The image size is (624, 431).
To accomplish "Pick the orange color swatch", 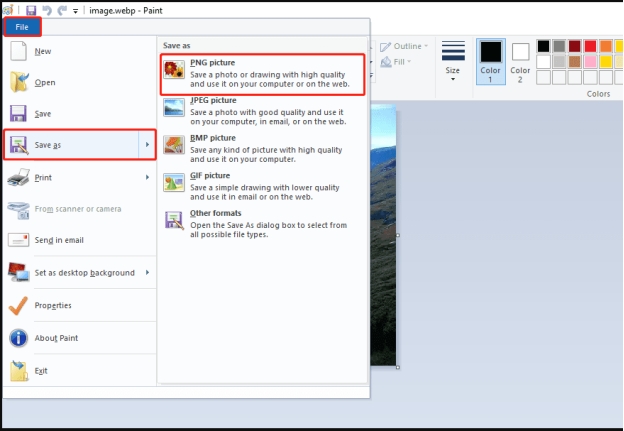I will pos(606,46).
